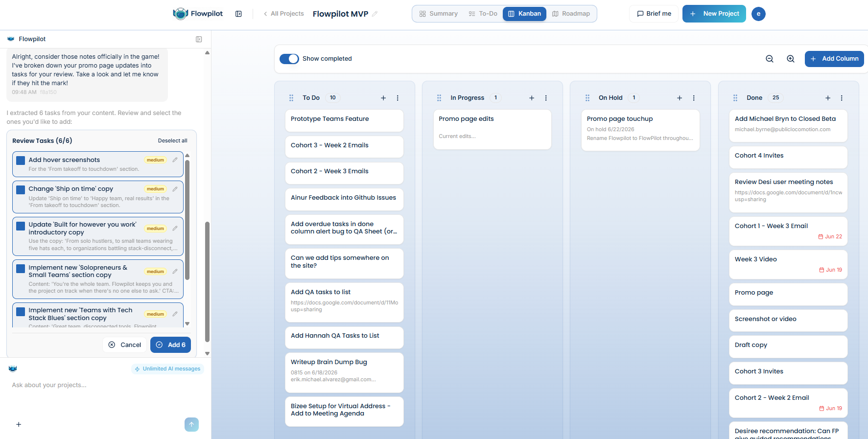Image resolution: width=868 pixels, height=439 pixels.
Task: Cancel the task review
Action: [124, 345]
